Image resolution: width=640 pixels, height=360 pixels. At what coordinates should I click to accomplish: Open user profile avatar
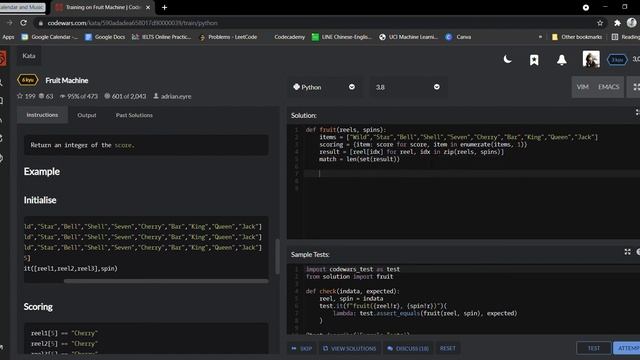(591, 60)
